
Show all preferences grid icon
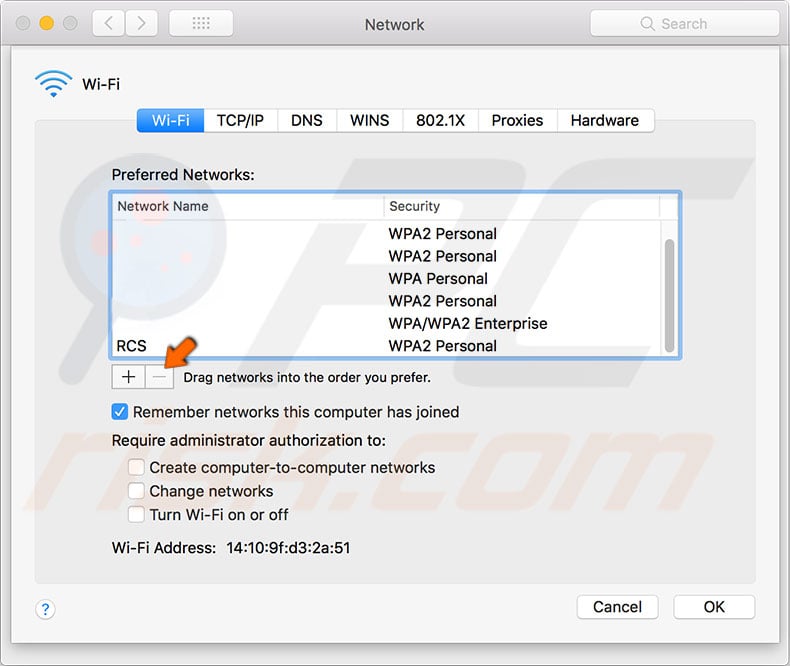coord(201,23)
